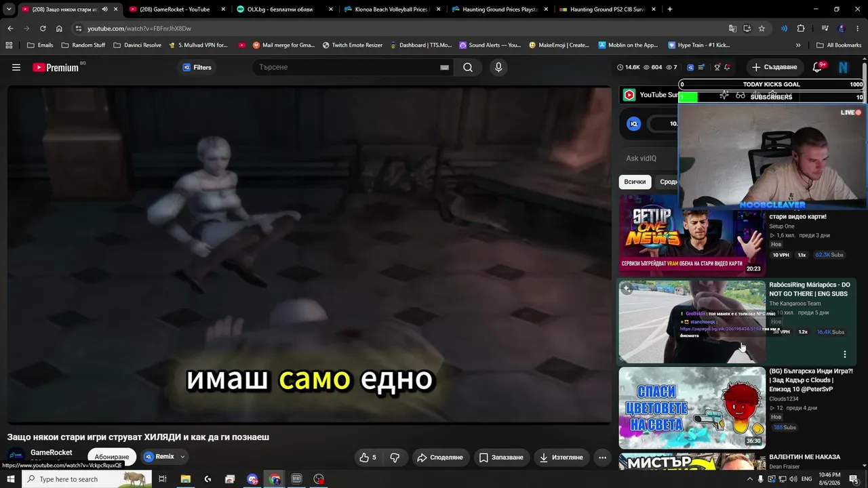The width and height of the screenshot is (868, 488).
Task: Open GameRocket channel avatar
Action: [16, 457]
